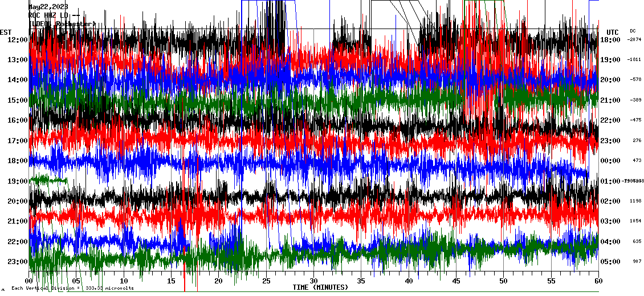The height and width of the screenshot is (296, 644).
Task: Select the 45 minute axis tick label
Action: [x=456, y=281]
